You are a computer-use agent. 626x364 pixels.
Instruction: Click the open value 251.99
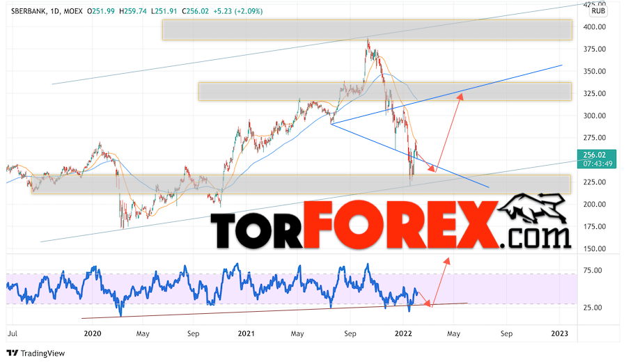coord(103,11)
